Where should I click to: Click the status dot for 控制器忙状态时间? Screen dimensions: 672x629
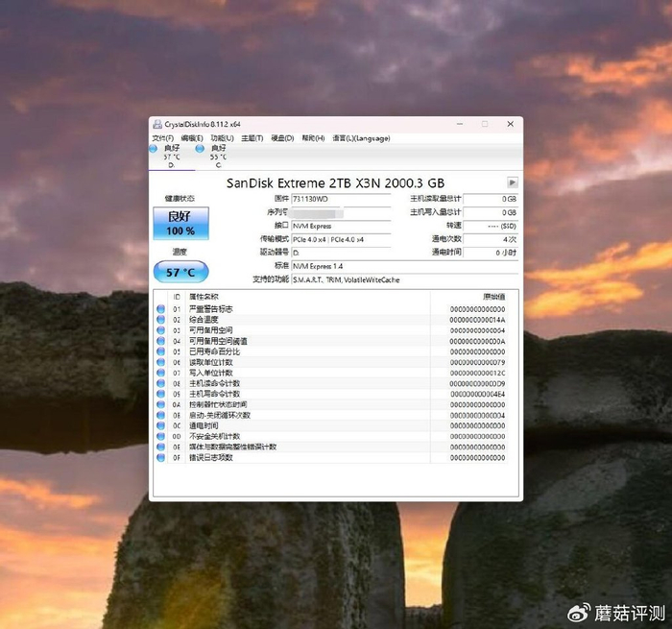click(x=160, y=404)
